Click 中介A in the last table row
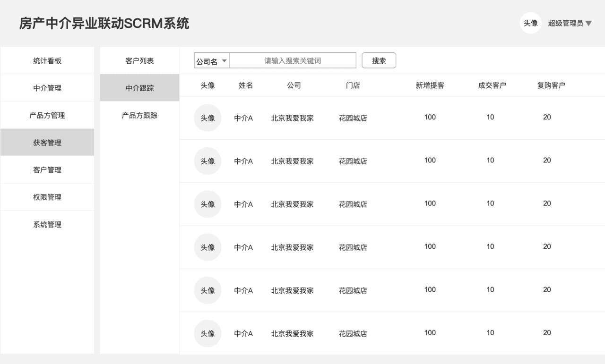 243,333
